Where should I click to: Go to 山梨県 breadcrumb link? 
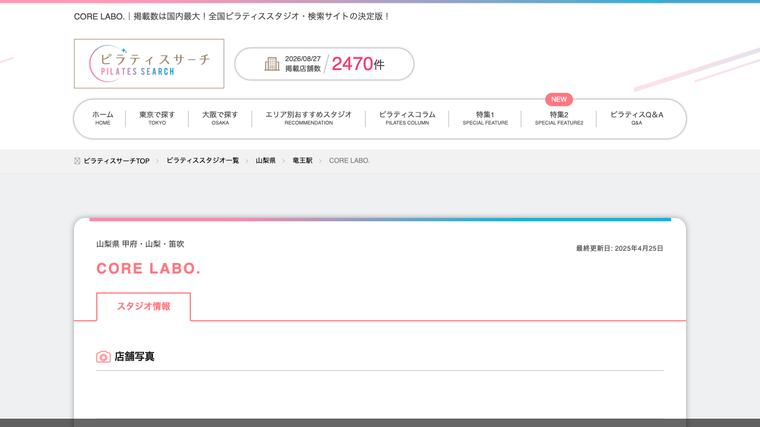point(266,160)
